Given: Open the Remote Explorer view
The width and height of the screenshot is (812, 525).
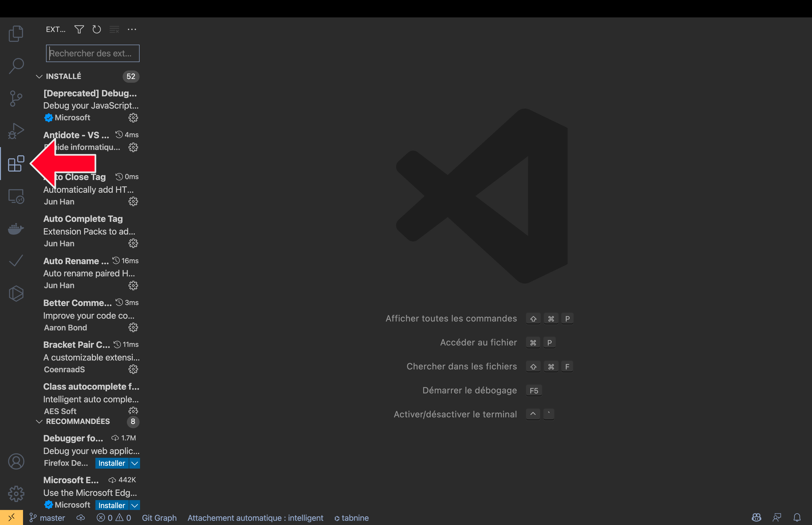Looking at the screenshot, I should point(16,196).
